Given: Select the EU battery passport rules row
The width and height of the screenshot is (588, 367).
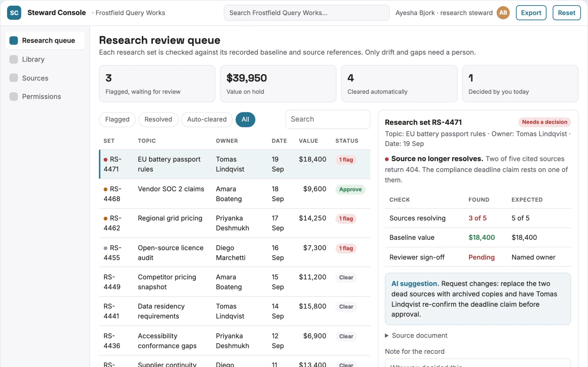Looking at the screenshot, I should [234, 164].
